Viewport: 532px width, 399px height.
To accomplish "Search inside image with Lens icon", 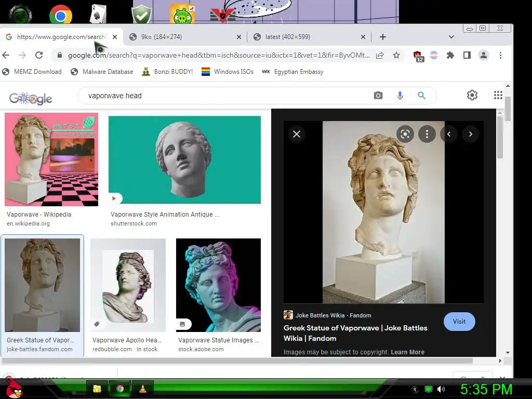I will [405, 134].
